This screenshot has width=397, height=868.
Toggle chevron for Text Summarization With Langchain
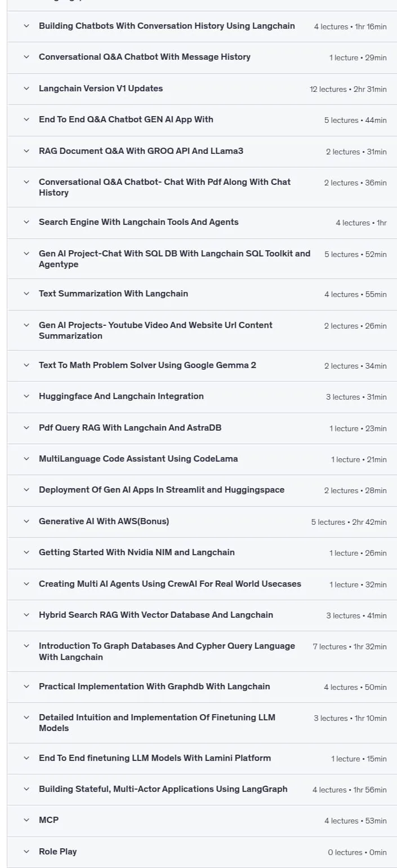[x=26, y=294]
